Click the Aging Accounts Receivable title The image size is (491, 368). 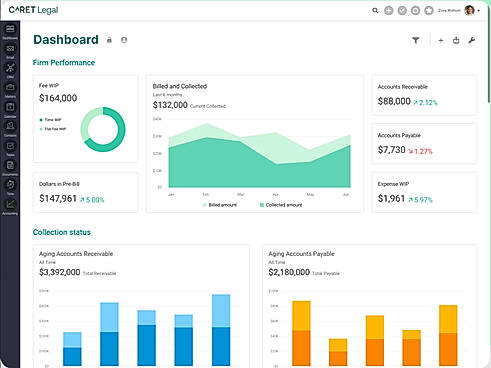click(76, 254)
